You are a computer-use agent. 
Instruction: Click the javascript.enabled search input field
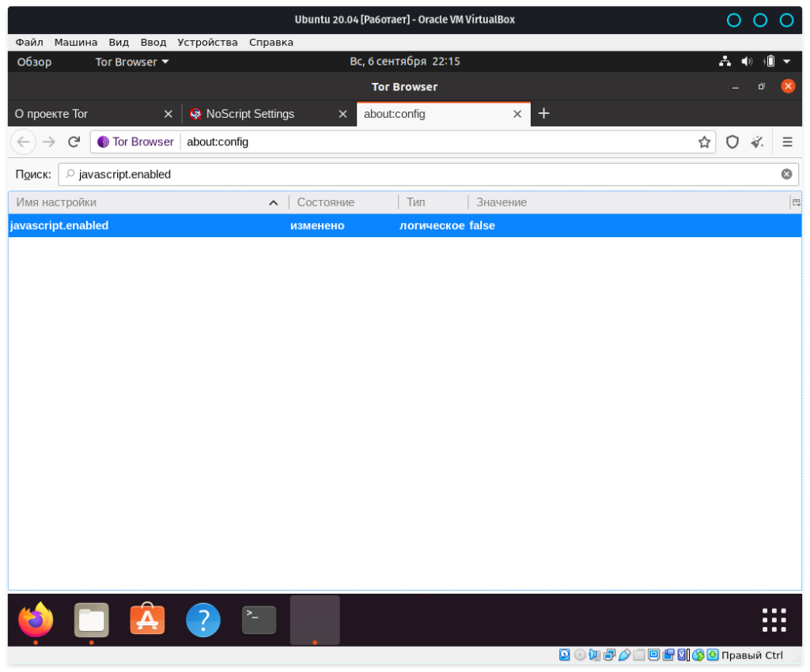(419, 174)
